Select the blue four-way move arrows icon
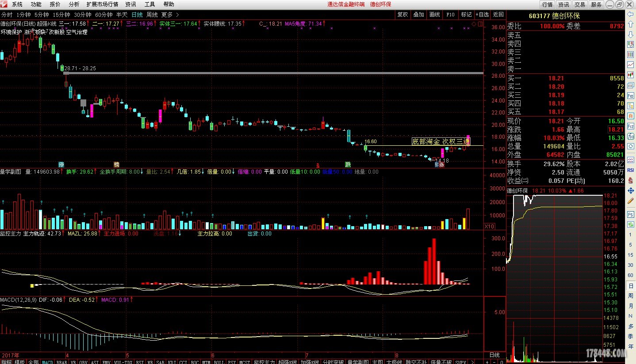The height and width of the screenshot is (364, 636). point(631,190)
